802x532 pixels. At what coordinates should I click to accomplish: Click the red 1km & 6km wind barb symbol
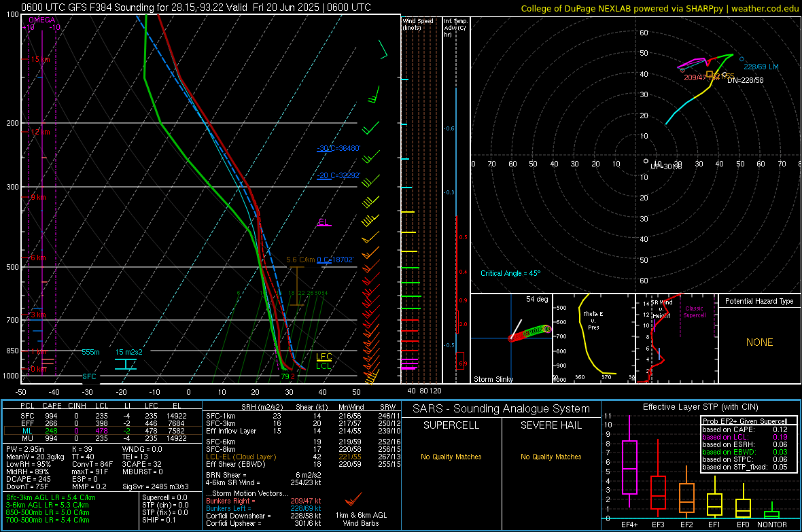tap(353, 499)
